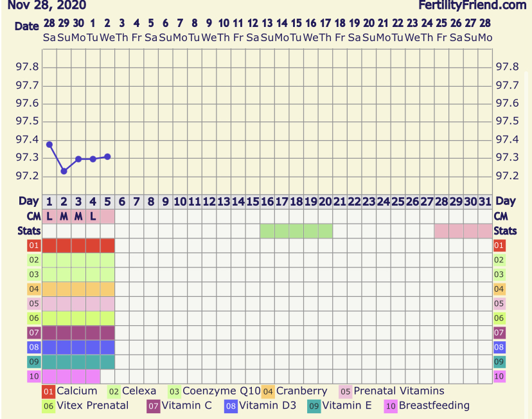Click the Cranberry cell on day 2

click(64, 289)
